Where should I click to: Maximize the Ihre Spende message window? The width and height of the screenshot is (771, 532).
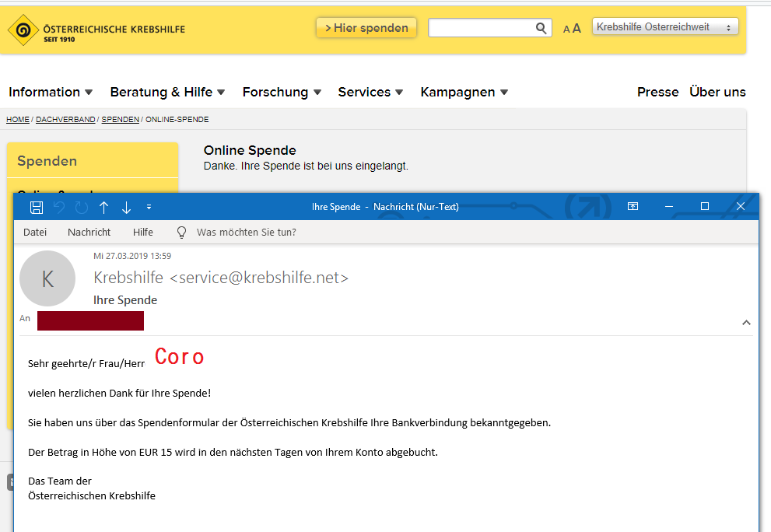point(705,207)
